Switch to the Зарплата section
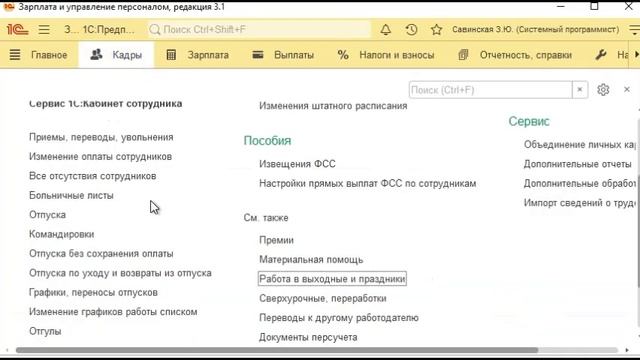This screenshot has height=360, width=640. (x=208, y=55)
